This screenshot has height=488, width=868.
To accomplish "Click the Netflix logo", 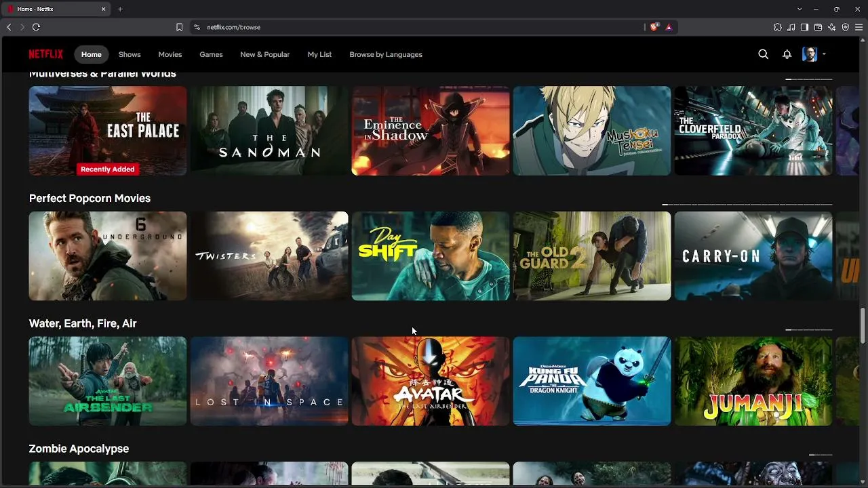I will pyautogui.click(x=45, y=54).
